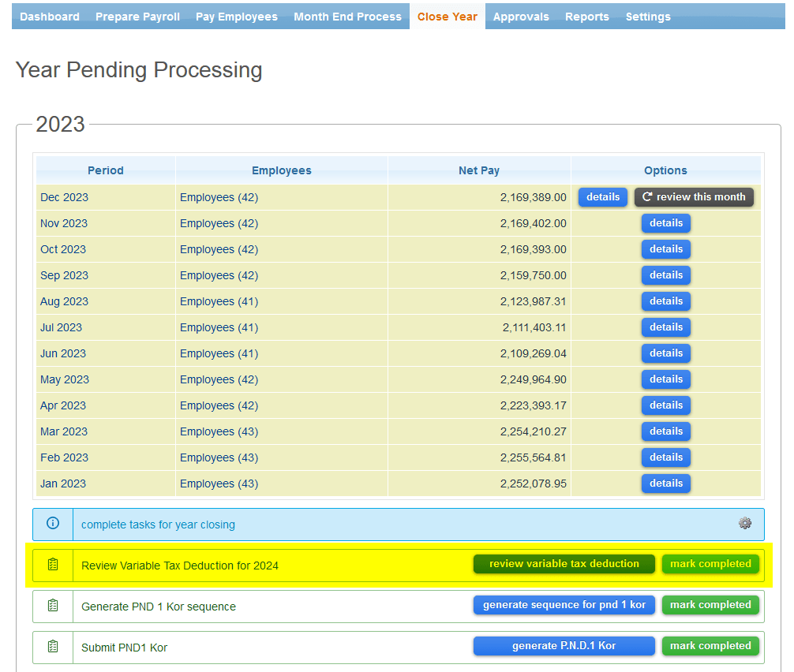The image size is (794, 672).
Task: Click the Period column header
Action: 105,170
